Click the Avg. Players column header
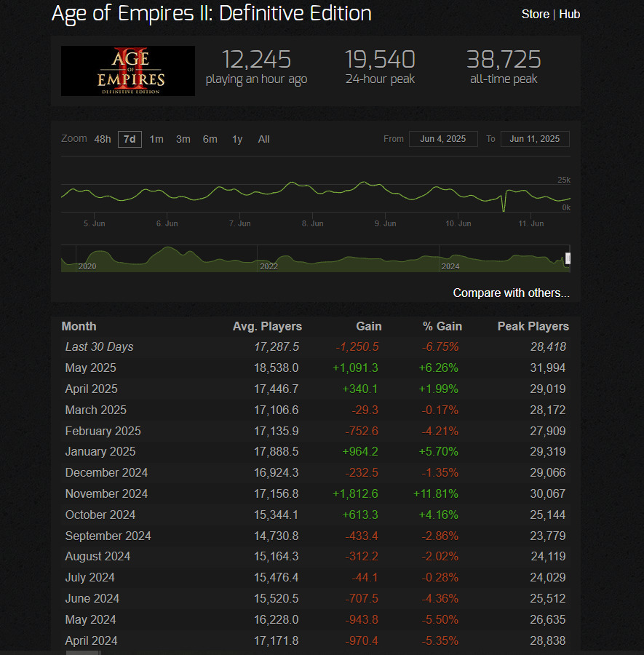644x655 pixels. 267,326
